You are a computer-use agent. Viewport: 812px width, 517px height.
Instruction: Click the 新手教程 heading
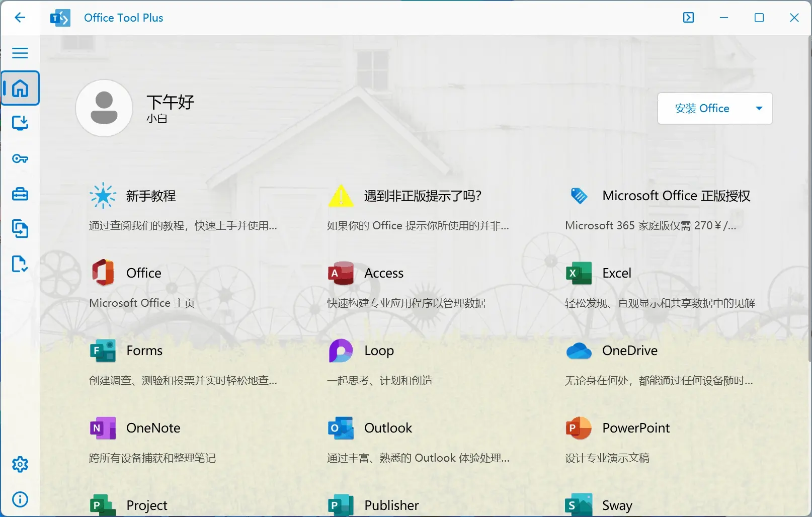coord(151,196)
